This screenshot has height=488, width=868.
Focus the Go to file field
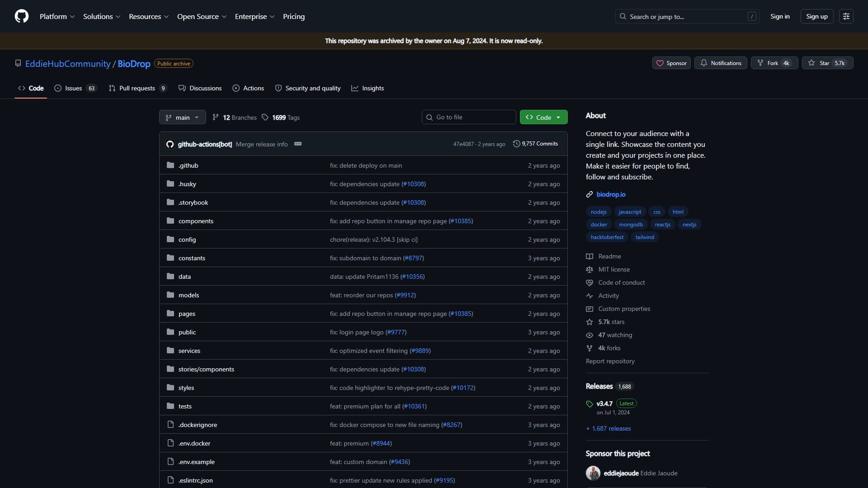pyautogui.click(x=469, y=117)
